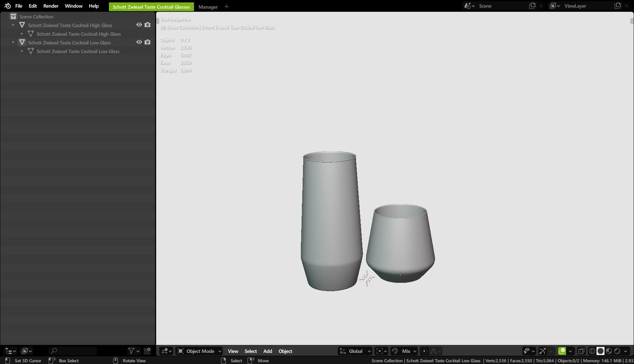
Task: Click the High Glass collection icon
Action: click(x=22, y=25)
